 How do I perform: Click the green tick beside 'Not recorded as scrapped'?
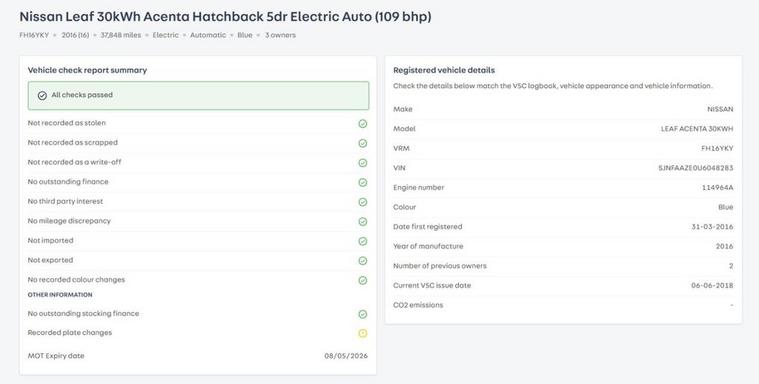tap(363, 143)
